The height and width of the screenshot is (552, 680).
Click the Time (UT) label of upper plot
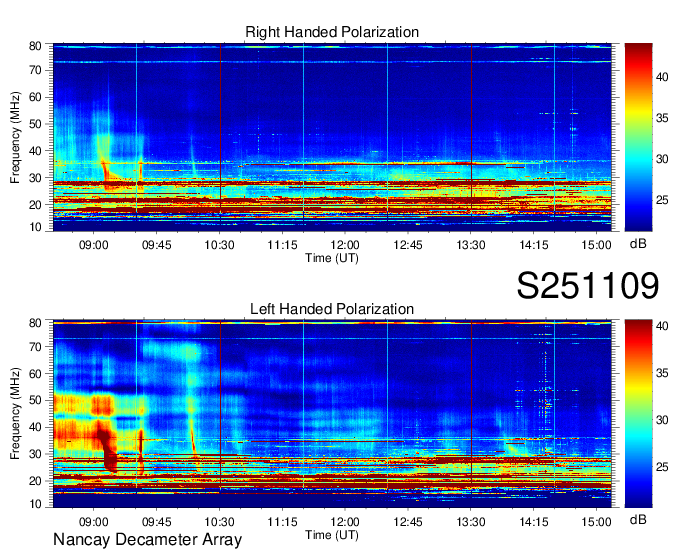tap(332, 257)
